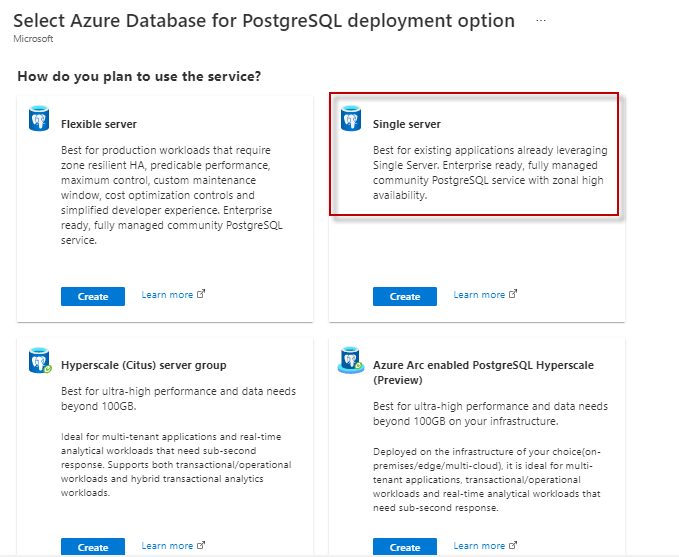Create an Azure Arc enabled PostgreSQL Hyperscale
Image resolution: width=679 pixels, height=557 pixels.
coord(405,547)
